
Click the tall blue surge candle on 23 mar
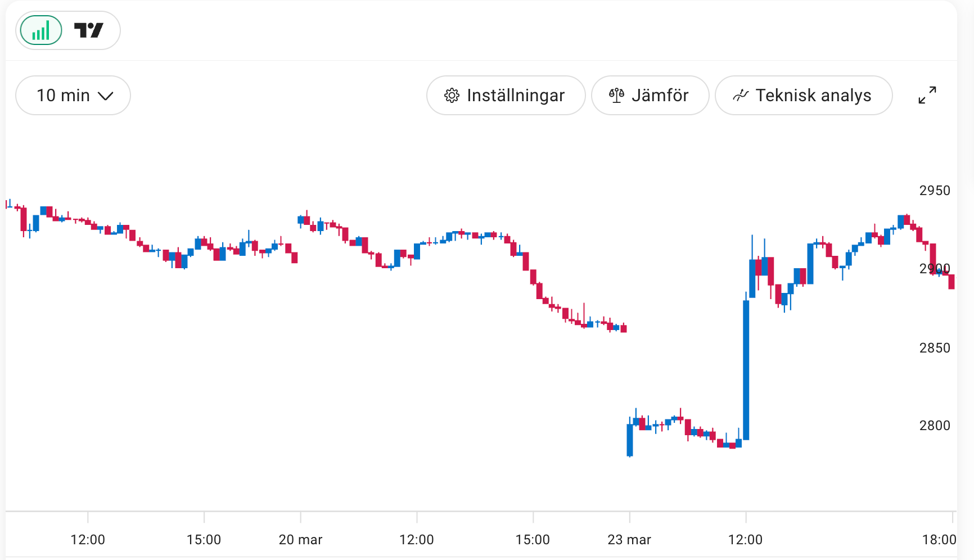(x=746, y=370)
